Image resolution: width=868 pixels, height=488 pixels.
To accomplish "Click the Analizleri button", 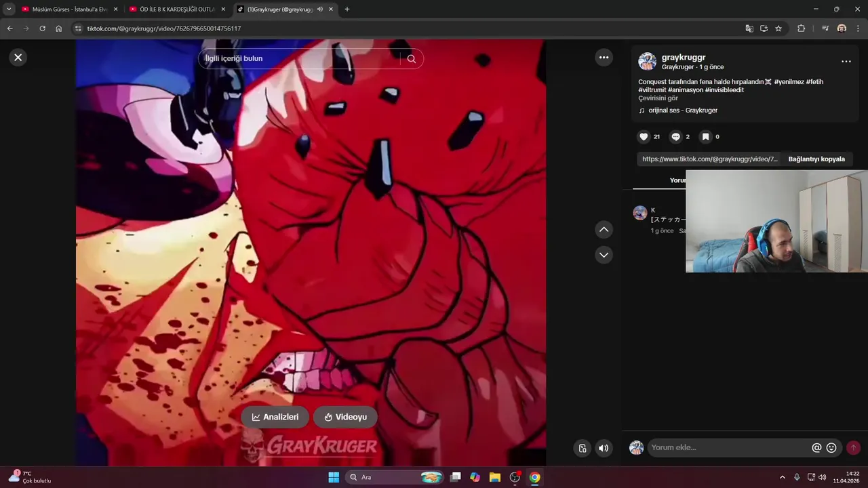I will pos(275,418).
